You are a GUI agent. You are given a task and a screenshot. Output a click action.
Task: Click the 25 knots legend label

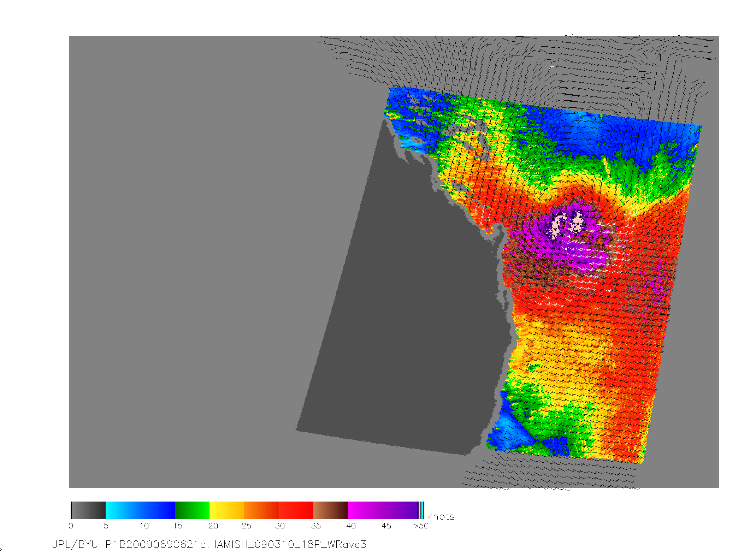pyautogui.click(x=247, y=526)
